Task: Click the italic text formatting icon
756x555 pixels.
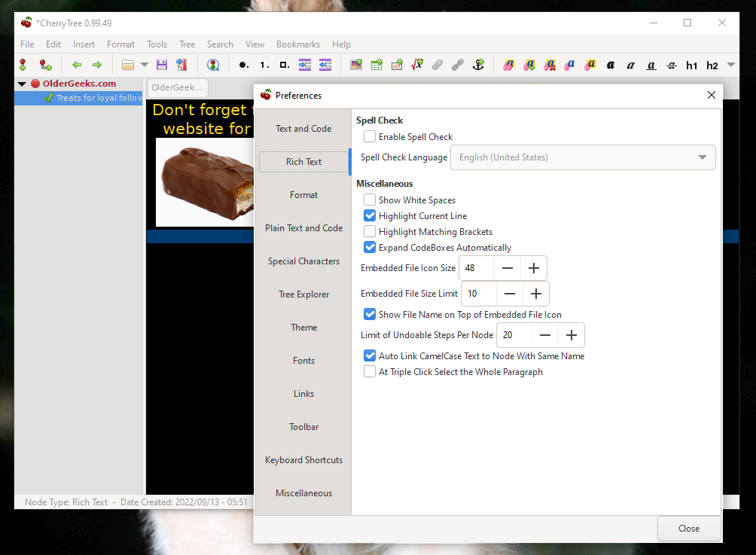Action: click(x=631, y=65)
